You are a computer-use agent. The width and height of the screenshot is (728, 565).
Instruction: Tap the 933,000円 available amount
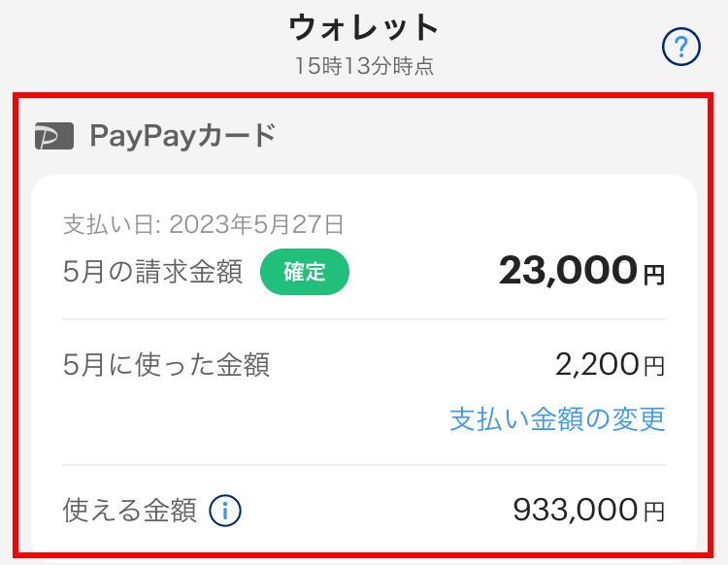(x=589, y=511)
